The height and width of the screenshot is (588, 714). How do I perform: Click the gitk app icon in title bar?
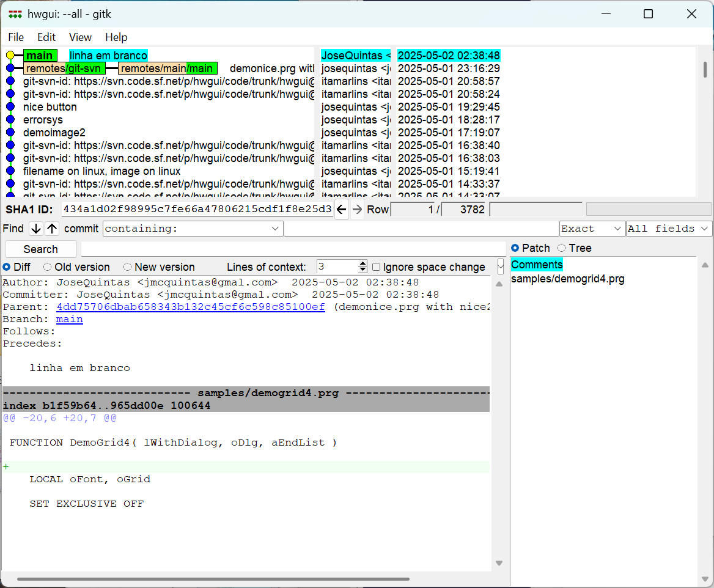click(15, 14)
